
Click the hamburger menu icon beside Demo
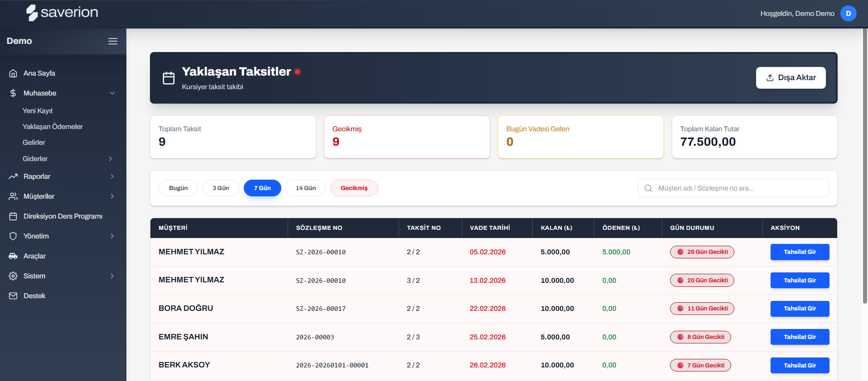[x=113, y=41]
